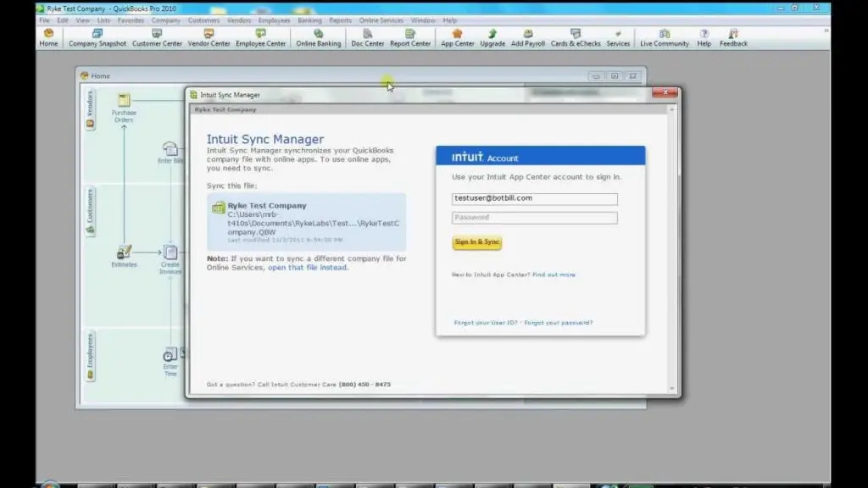Open the Reports menu
This screenshot has height=488, width=868.
(340, 20)
